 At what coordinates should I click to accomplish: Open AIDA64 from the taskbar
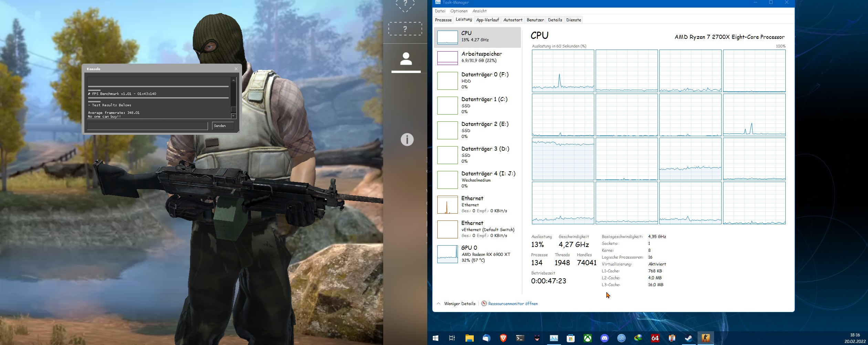655,338
